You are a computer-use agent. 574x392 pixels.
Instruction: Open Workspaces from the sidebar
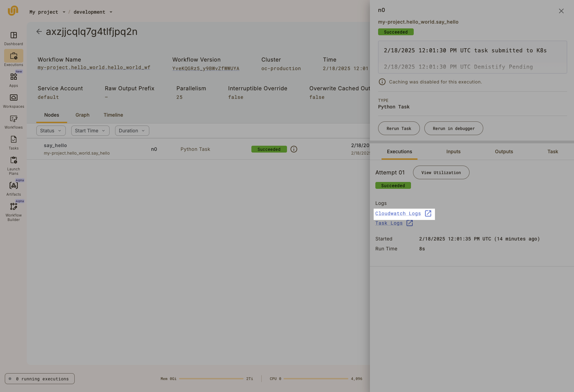[13, 100]
